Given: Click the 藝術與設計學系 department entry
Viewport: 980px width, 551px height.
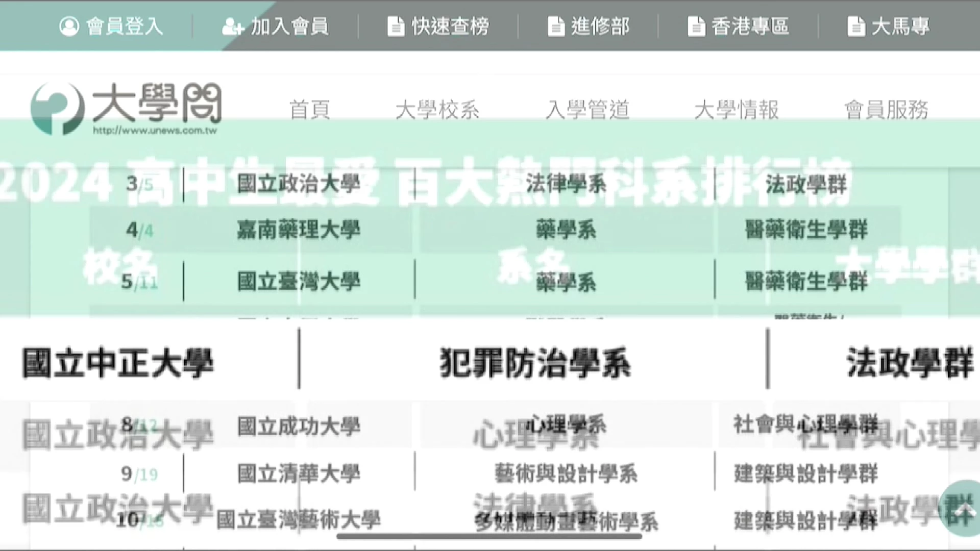Looking at the screenshot, I should pos(566,474).
